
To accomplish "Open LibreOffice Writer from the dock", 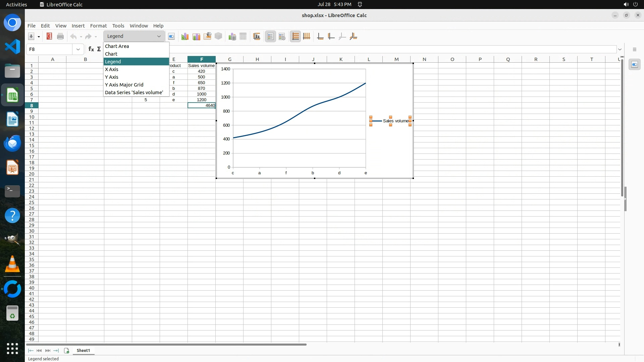I will pyautogui.click(x=12, y=119).
